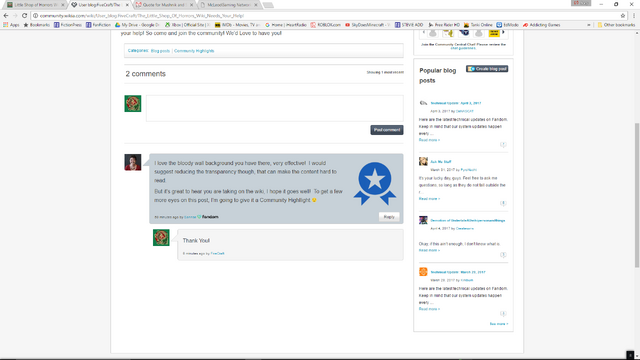The height and width of the screenshot is (360, 640).
Task: Bookmark this page with the star icon
Action: 623,16
